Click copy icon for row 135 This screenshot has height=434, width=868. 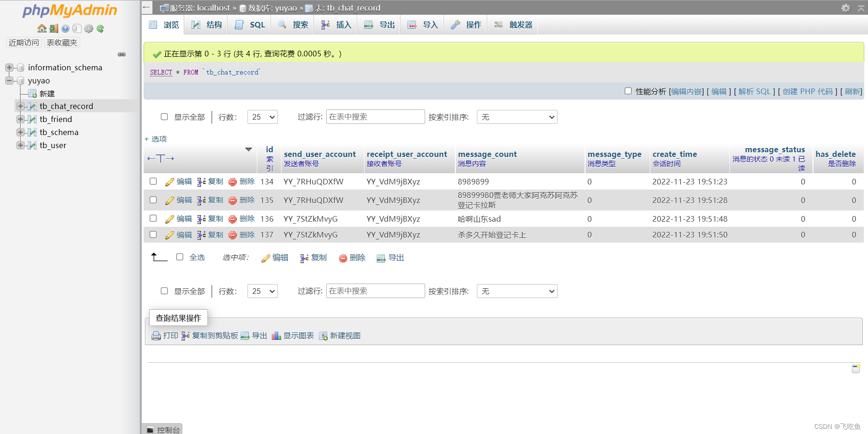201,200
